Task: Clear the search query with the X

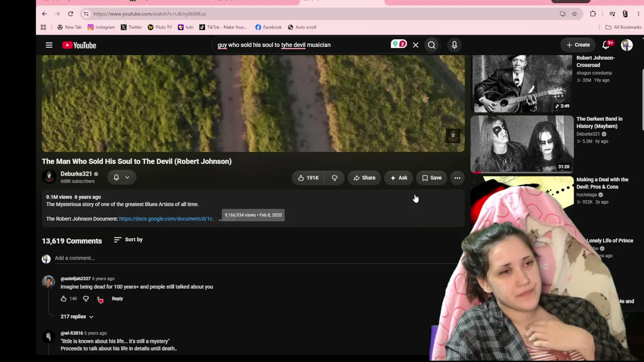Action: (x=416, y=45)
